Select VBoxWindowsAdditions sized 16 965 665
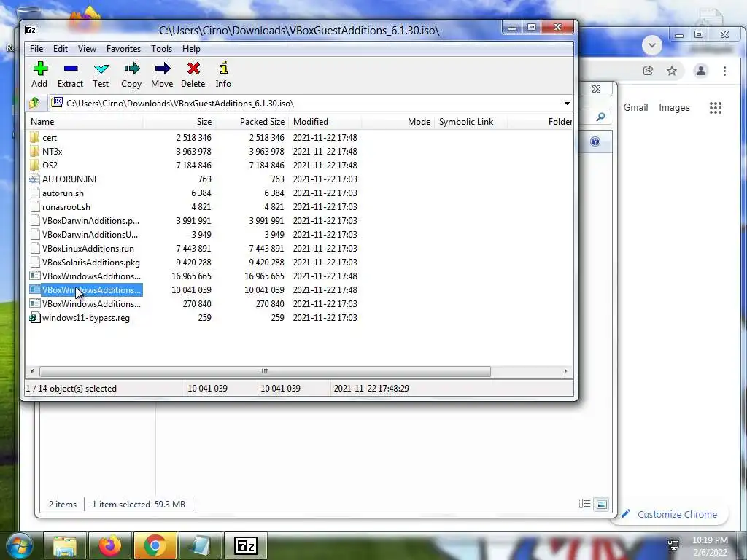 tap(91, 276)
